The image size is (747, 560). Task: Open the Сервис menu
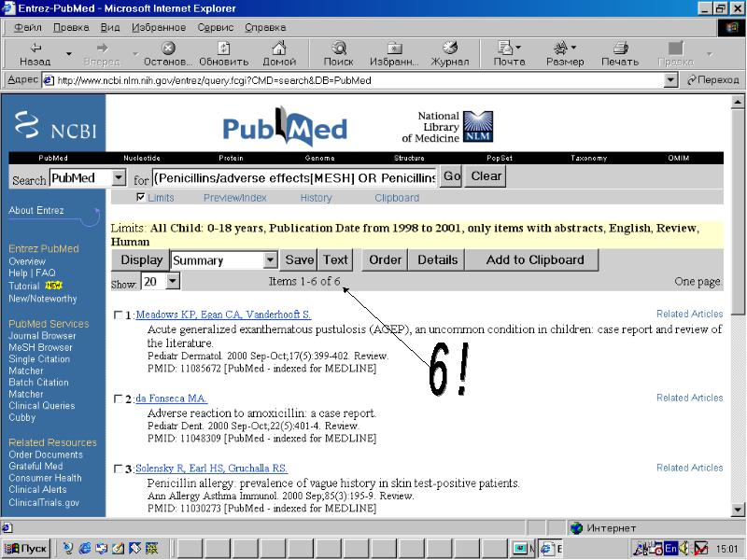click(216, 28)
